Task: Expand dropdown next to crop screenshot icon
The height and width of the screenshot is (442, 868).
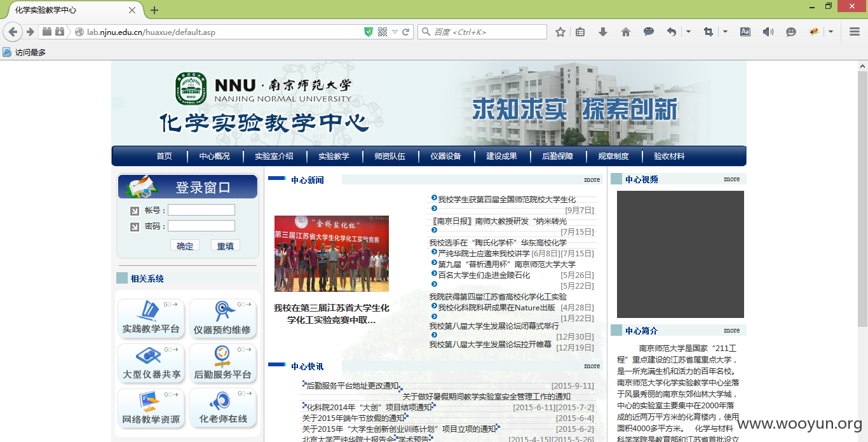Action: point(725,32)
